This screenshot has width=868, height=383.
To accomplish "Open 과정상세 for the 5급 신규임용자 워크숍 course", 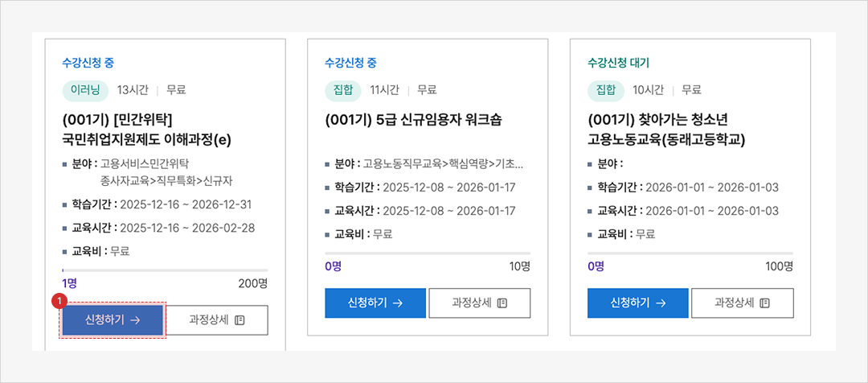I will 480,303.
